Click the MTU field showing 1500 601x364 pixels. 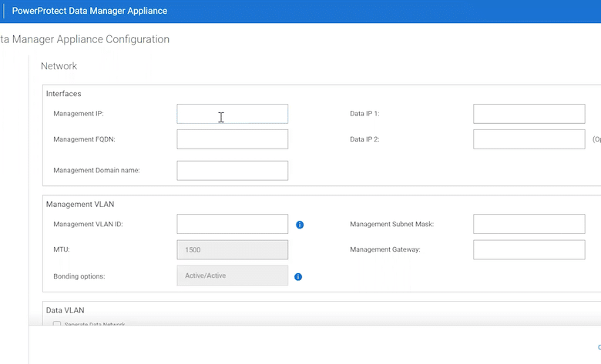[x=232, y=249]
